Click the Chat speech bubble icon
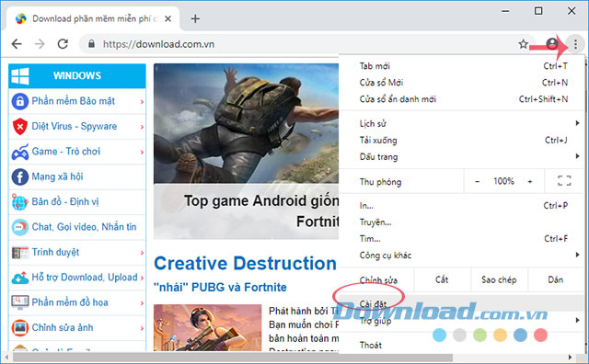 [20, 227]
